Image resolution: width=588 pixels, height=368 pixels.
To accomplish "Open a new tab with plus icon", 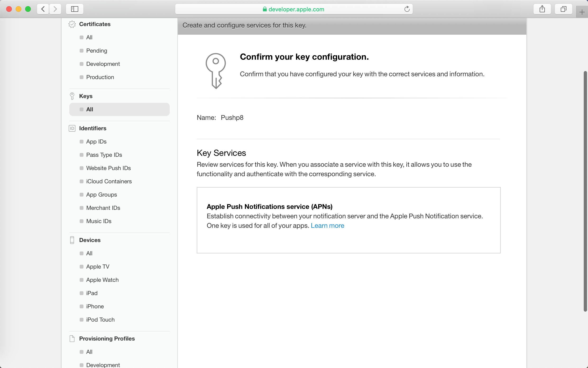I will pos(582,12).
